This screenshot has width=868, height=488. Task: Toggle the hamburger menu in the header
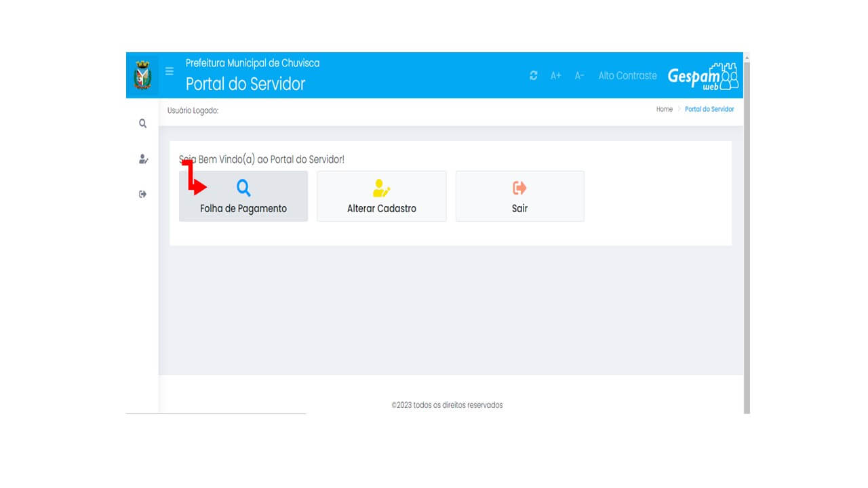coord(170,71)
